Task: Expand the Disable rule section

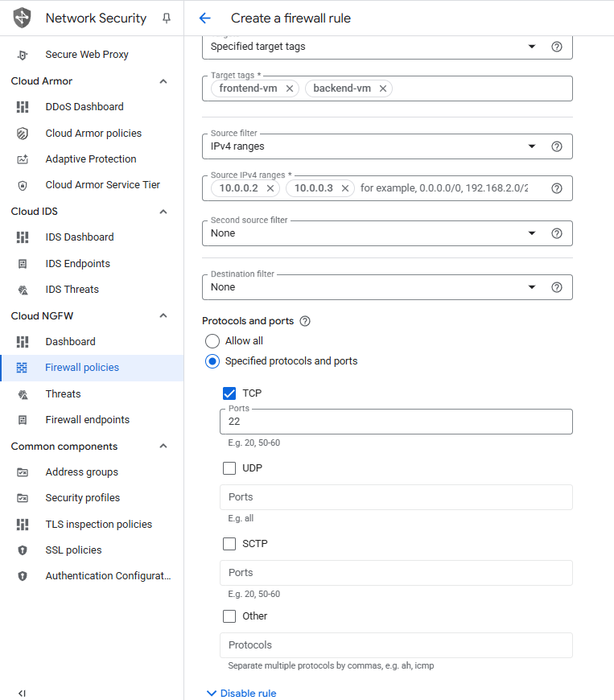Action: click(x=241, y=693)
